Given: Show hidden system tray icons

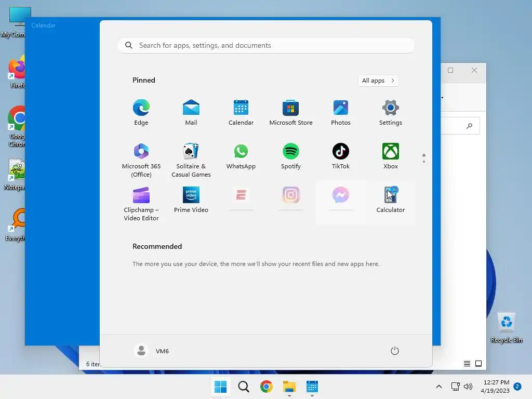Looking at the screenshot, I should click(x=438, y=387).
